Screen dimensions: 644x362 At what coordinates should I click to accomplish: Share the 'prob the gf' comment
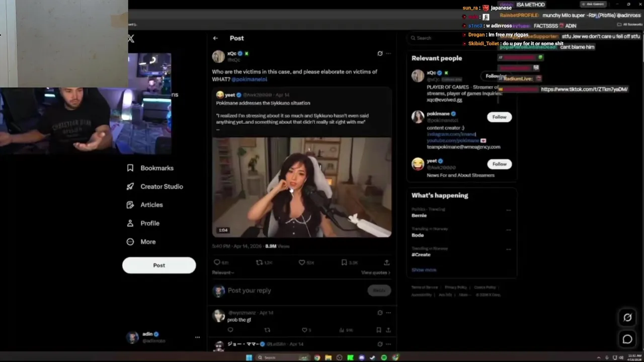coord(388,330)
